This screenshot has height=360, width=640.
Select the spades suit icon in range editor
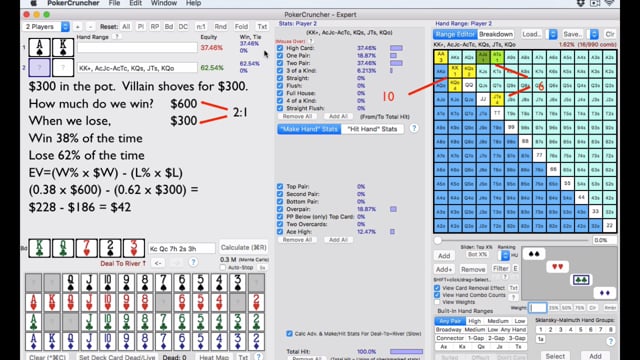click(533, 254)
